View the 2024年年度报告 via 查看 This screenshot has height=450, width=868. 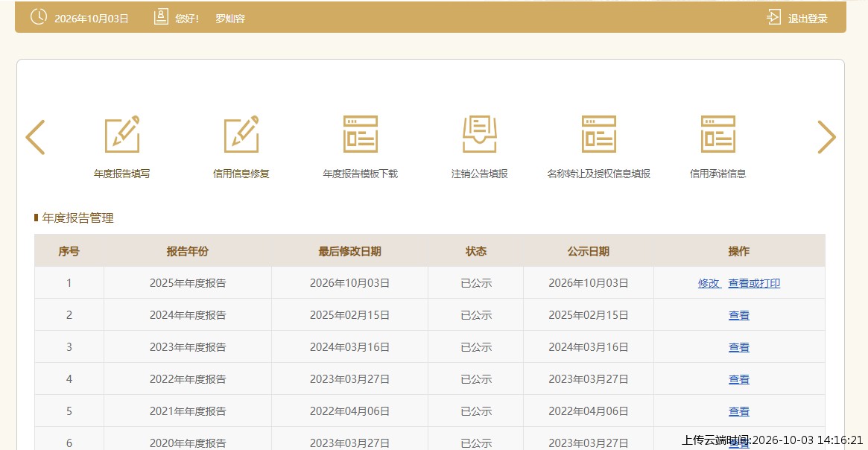(739, 315)
